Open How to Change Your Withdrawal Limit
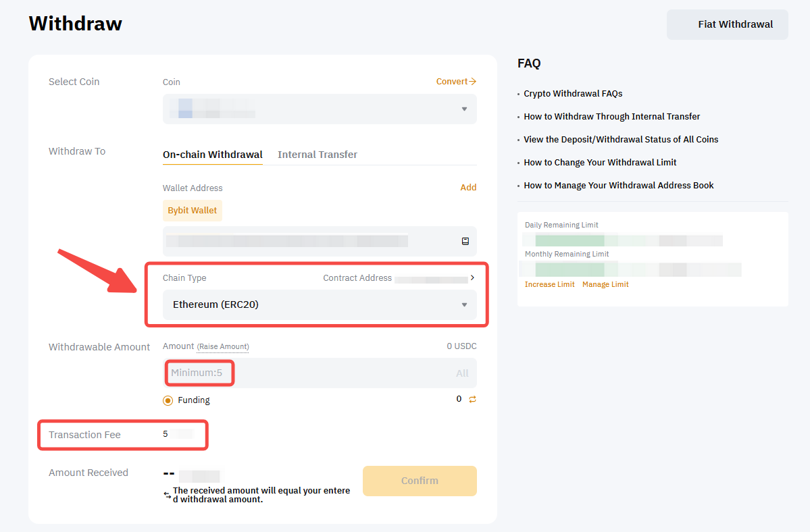This screenshot has height=532, width=810. pyautogui.click(x=600, y=163)
